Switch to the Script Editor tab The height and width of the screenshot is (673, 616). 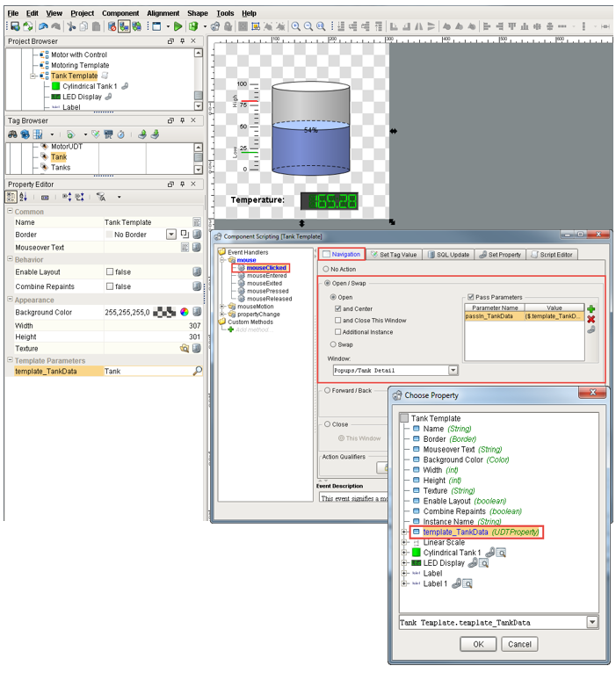coord(552,255)
